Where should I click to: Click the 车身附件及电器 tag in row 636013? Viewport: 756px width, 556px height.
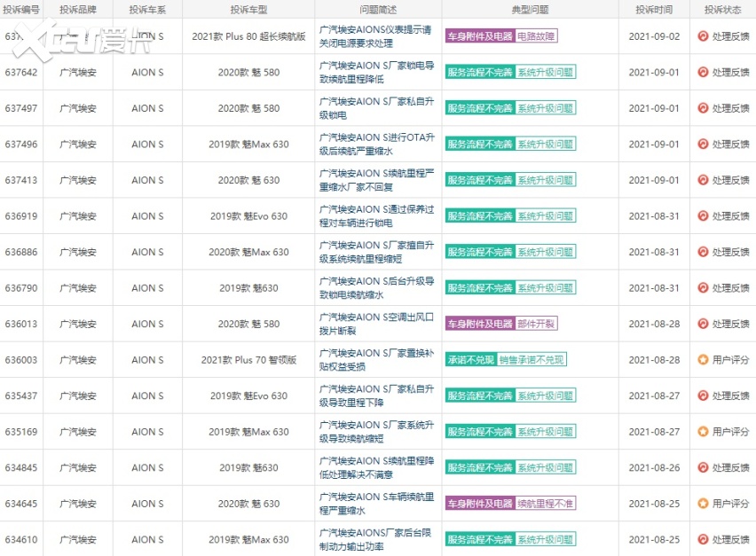coord(480,324)
